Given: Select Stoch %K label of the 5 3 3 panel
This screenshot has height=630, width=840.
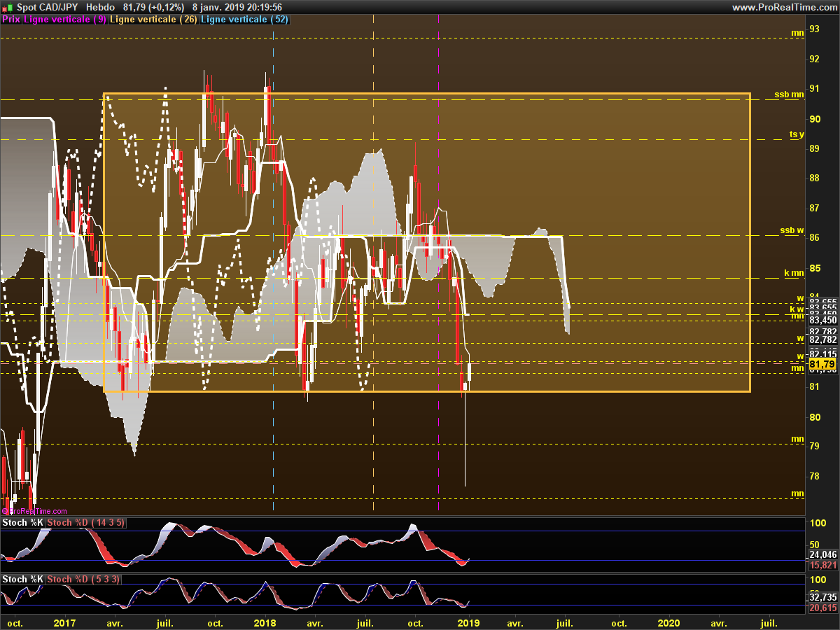Looking at the screenshot, I should tap(23, 580).
